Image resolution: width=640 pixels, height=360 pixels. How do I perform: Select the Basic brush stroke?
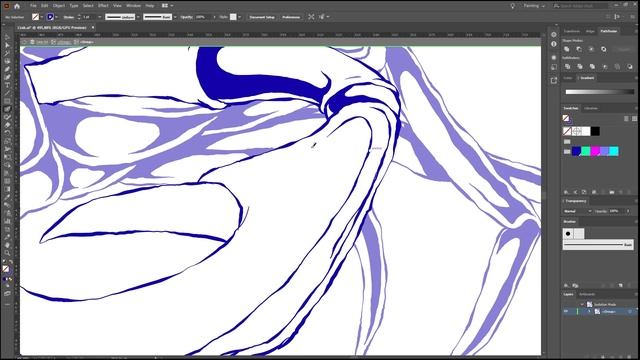point(598,244)
